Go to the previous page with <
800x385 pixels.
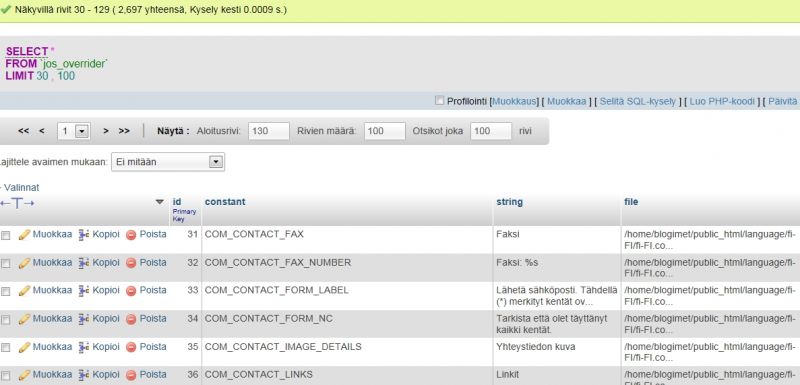point(42,131)
